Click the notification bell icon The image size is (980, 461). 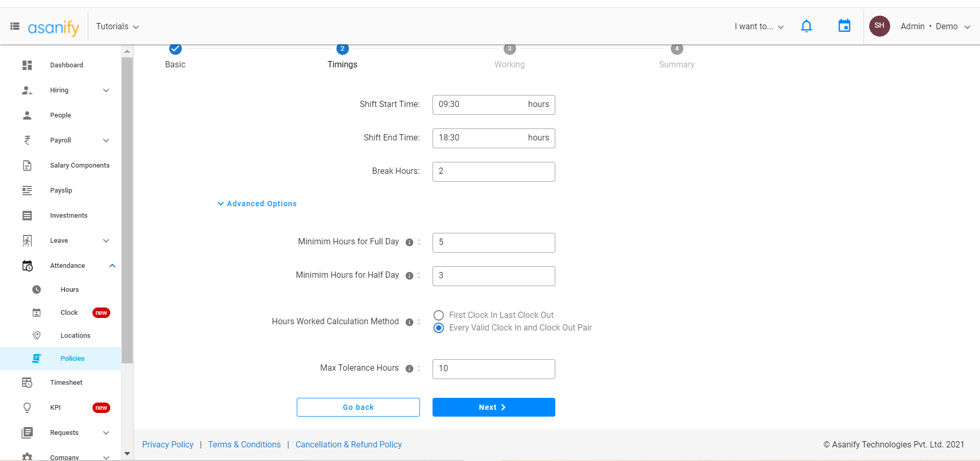pyautogui.click(x=806, y=26)
